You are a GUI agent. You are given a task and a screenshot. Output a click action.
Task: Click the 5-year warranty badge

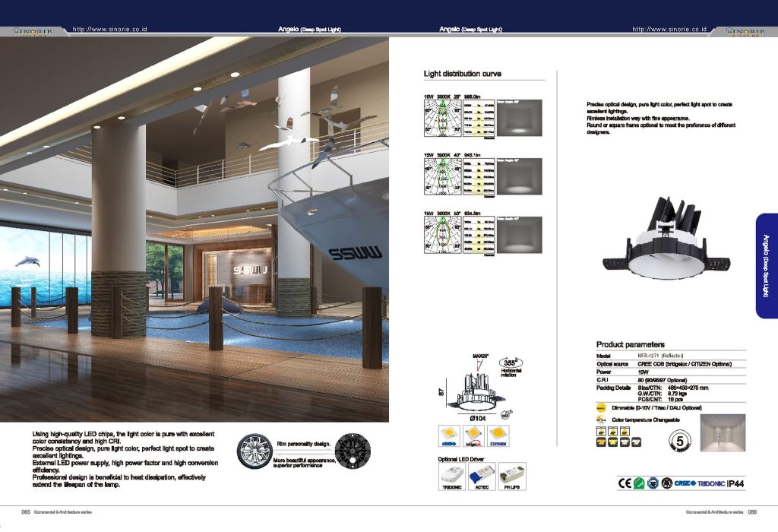click(682, 441)
